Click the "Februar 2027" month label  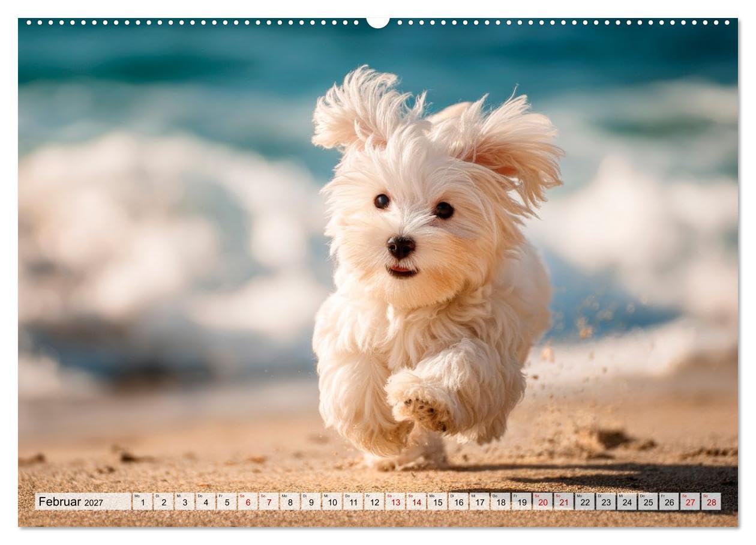click(x=71, y=502)
